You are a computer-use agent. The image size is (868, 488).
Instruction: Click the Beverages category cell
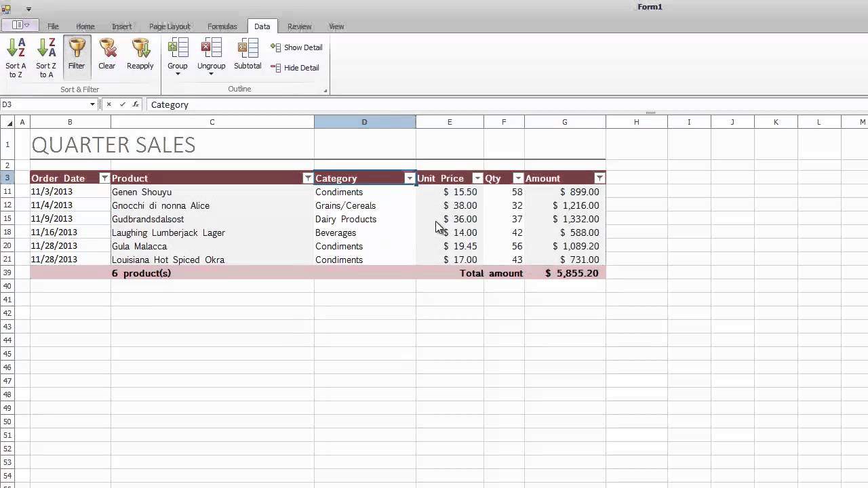pyautogui.click(x=365, y=232)
